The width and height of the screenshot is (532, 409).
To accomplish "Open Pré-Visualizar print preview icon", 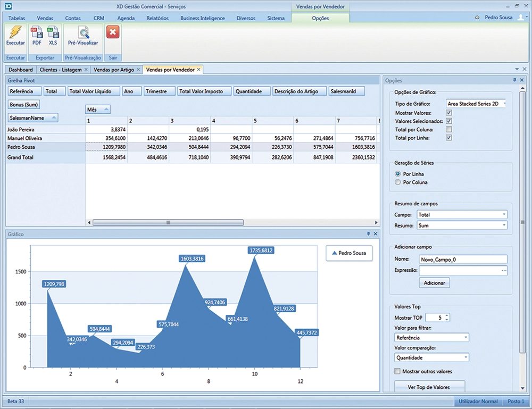I will tap(83, 34).
